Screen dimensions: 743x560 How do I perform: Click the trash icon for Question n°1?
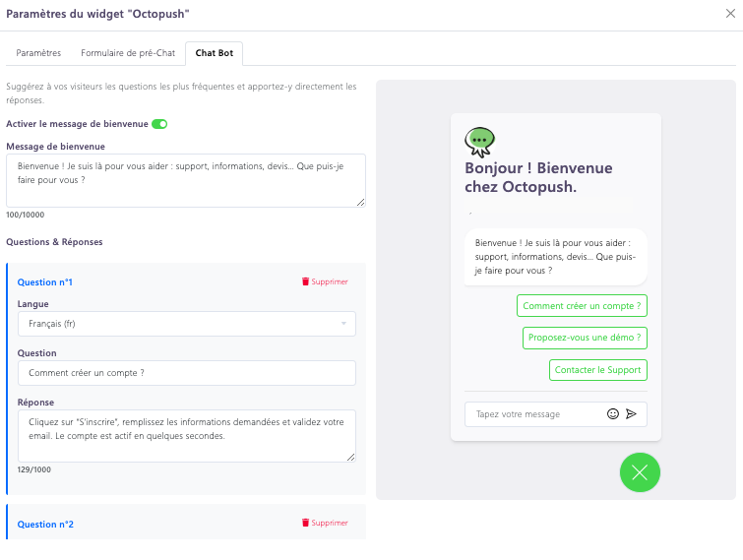pyautogui.click(x=305, y=281)
